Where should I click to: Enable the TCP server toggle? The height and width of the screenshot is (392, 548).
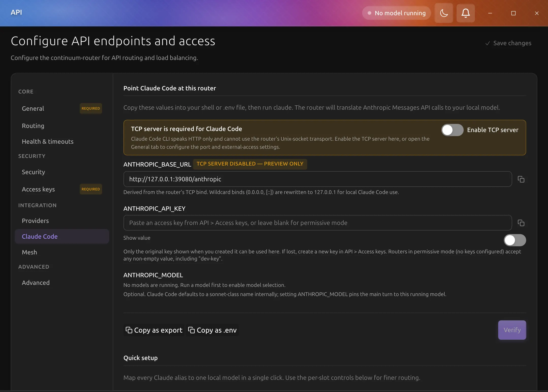[x=453, y=130]
